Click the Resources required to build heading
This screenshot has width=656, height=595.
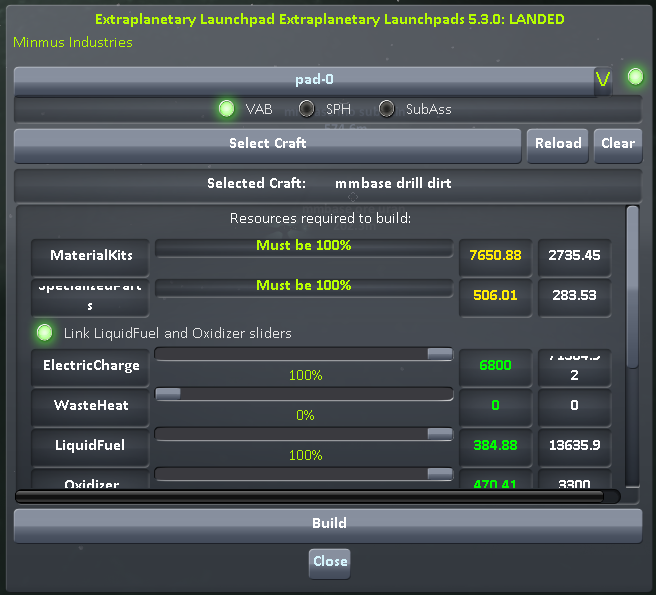(320, 218)
